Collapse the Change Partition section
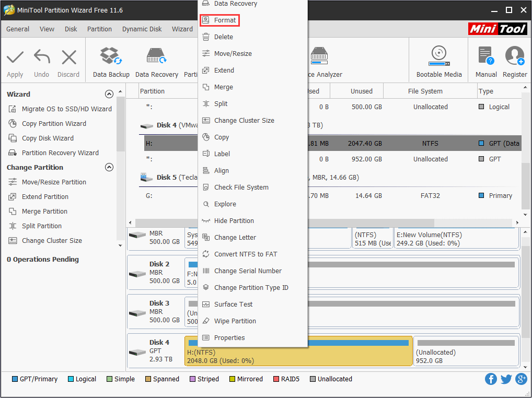This screenshot has width=532, height=398. (109, 167)
